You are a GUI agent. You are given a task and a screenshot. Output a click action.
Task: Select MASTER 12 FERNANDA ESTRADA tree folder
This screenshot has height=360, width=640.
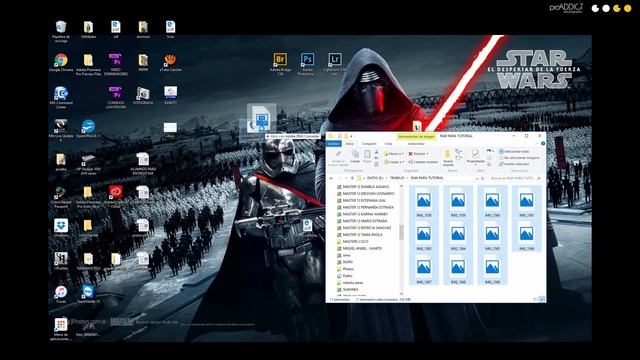(x=368, y=207)
